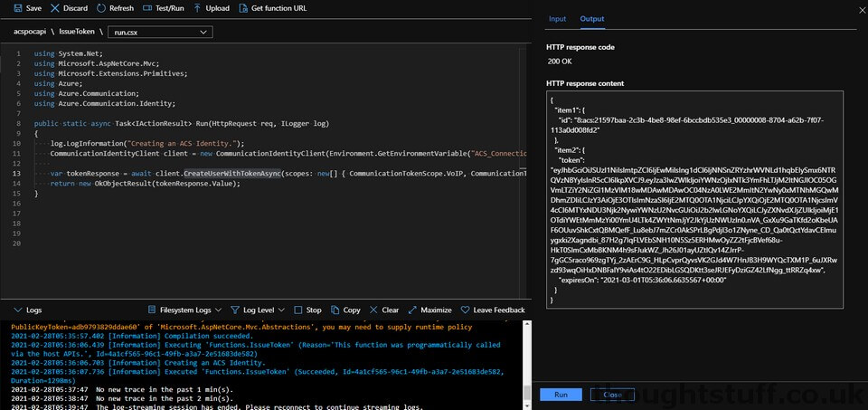Click Get function URL label
The width and height of the screenshot is (868, 410).
tap(279, 8)
